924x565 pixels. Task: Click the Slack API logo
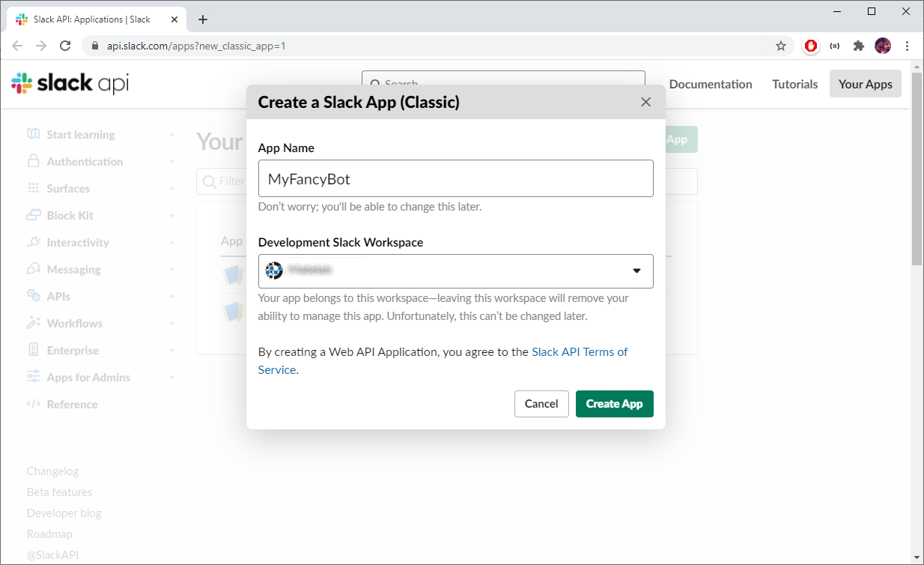pos(70,84)
